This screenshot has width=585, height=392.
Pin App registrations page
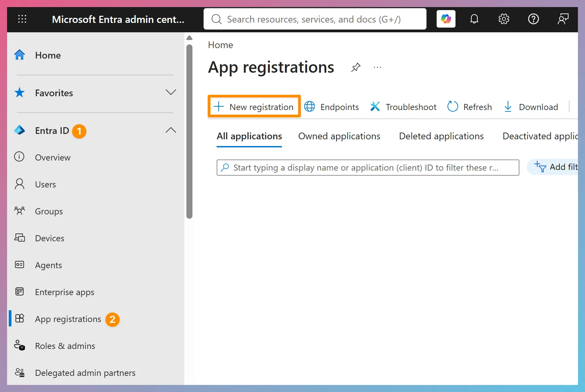356,68
